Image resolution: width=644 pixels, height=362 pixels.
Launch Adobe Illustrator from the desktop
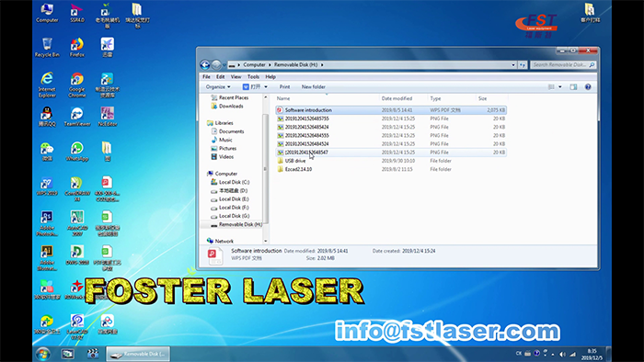click(47, 258)
